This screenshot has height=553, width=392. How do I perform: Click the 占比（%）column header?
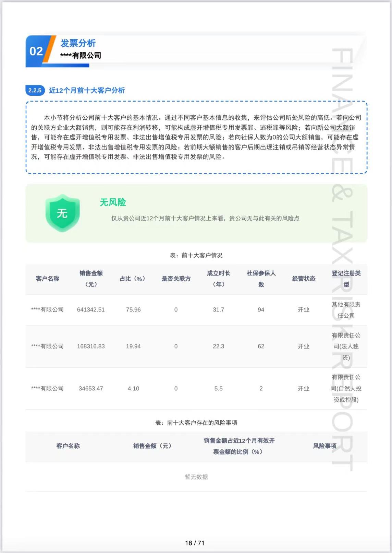click(133, 279)
